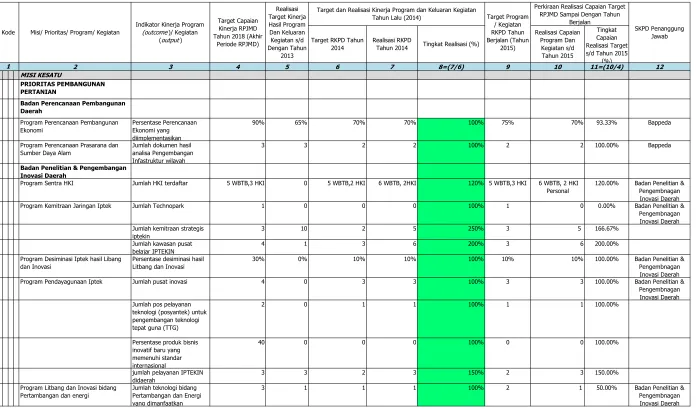Click the "Target RKPD Tahun 2014" header

(x=337, y=44)
